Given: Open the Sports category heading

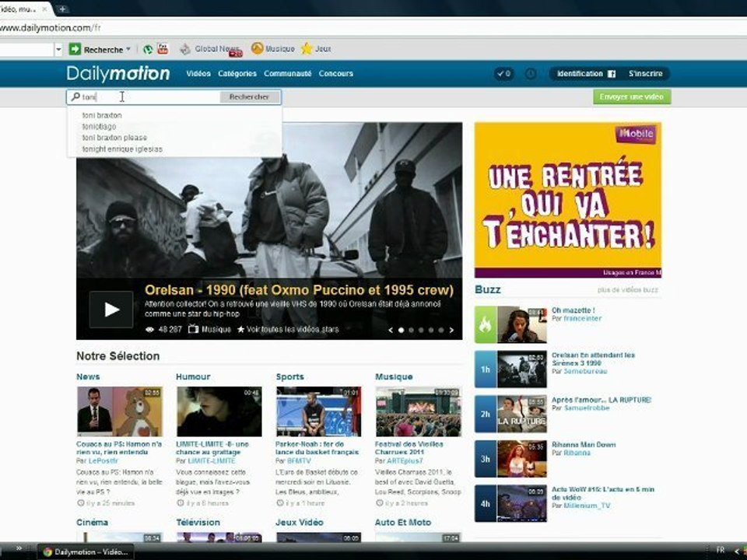Looking at the screenshot, I should coord(289,376).
